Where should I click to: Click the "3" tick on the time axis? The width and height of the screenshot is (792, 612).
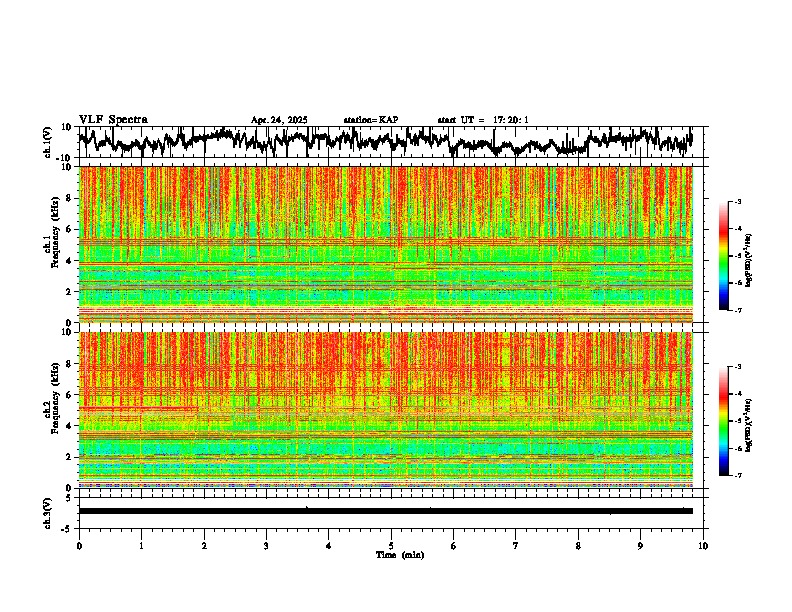pos(266,546)
